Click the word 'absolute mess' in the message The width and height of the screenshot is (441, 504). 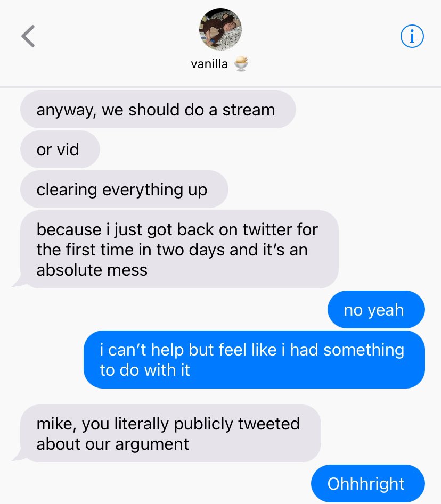tap(92, 270)
